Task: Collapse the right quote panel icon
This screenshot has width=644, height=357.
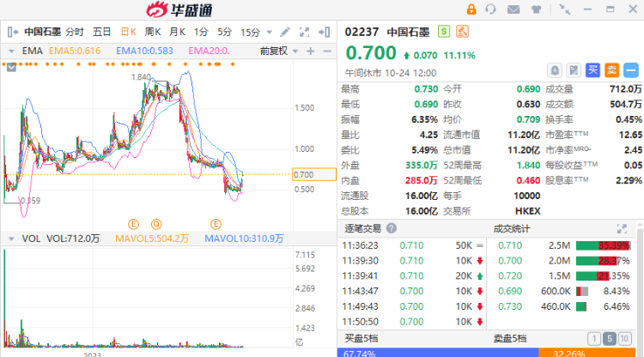Action: [x=324, y=32]
